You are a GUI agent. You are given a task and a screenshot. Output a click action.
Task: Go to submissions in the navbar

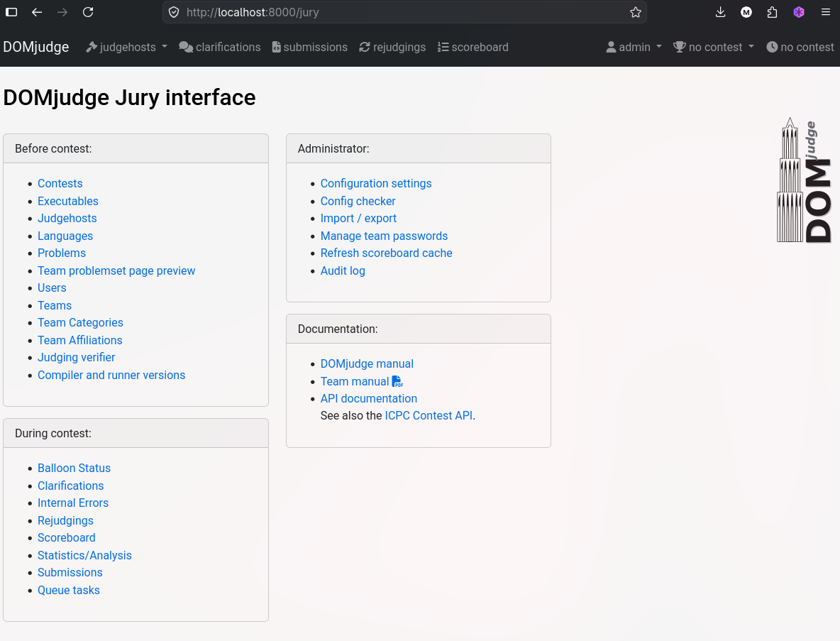pyautogui.click(x=309, y=47)
